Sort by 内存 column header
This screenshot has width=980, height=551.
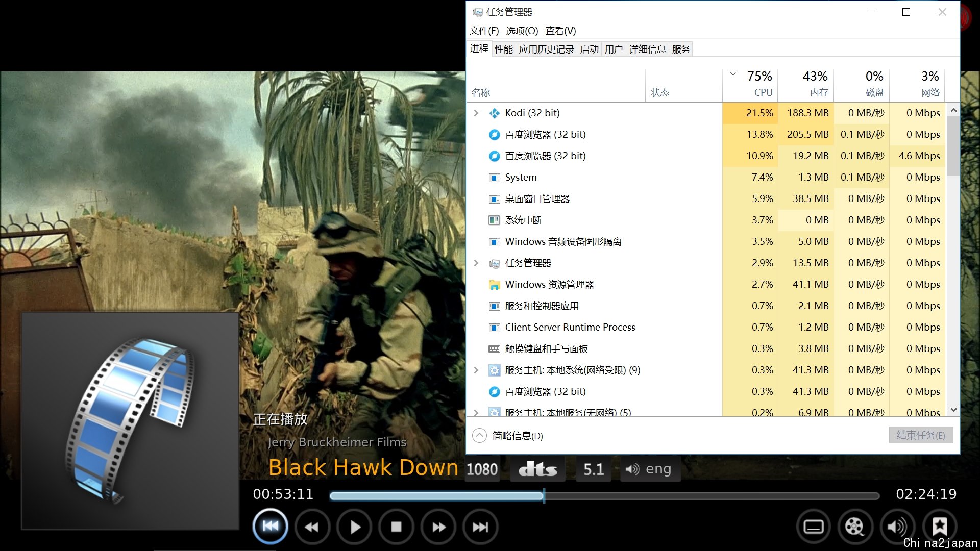[806, 85]
